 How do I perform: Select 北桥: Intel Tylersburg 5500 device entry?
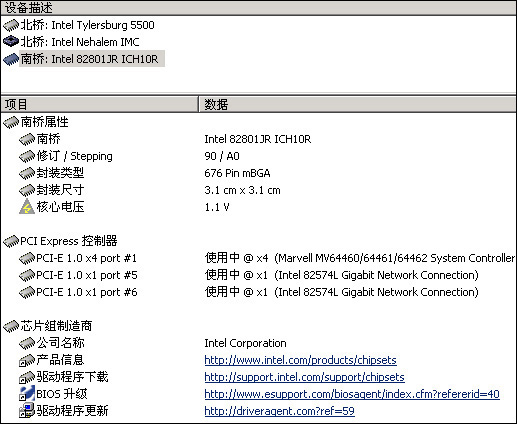coord(88,25)
